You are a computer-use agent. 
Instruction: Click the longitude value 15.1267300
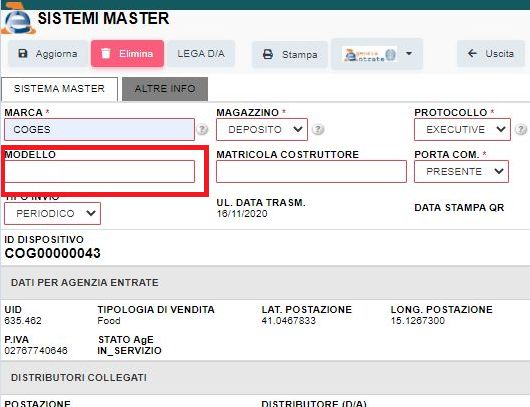tap(418, 320)
